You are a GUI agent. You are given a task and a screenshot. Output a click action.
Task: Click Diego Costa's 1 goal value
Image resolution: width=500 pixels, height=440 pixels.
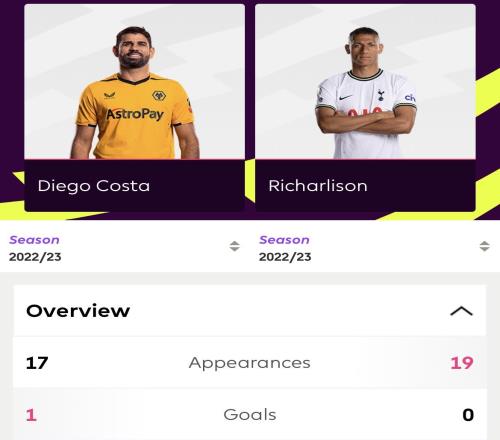click(31, 415)
